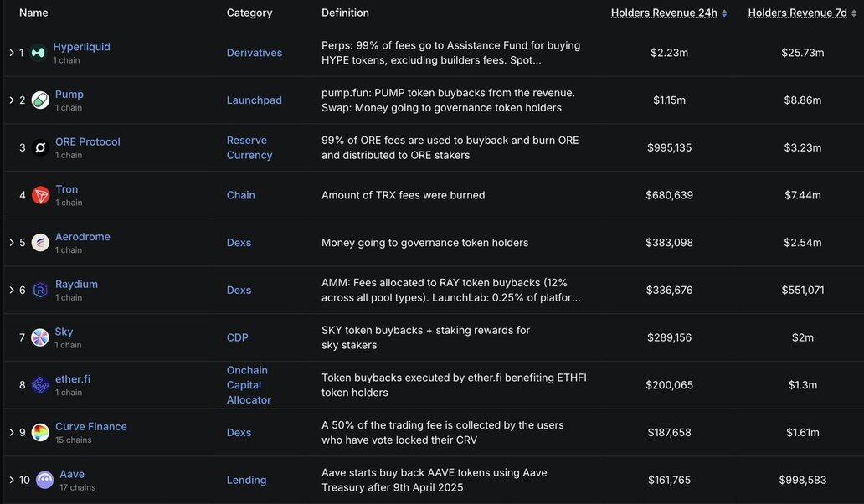This screenshot has height=504, width=864.
Task: Click the ORE Protocol logo icon
Action: tap(40, 148)
